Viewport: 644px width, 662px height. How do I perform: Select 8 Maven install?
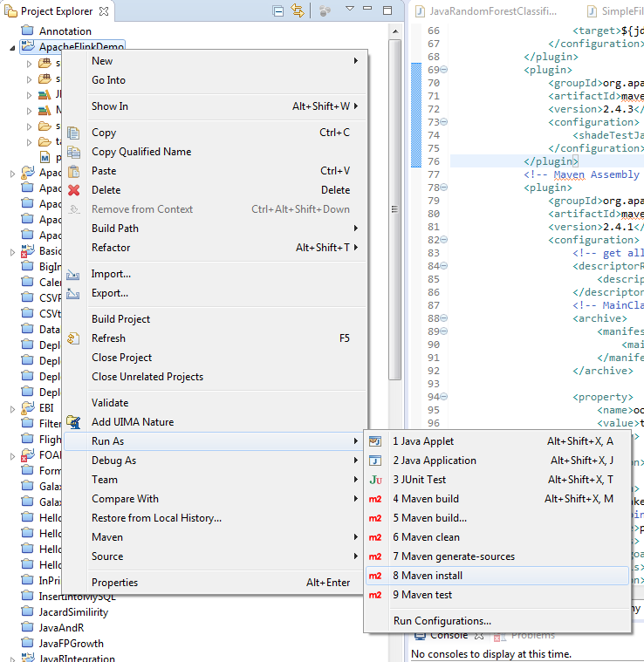(428, 576)
